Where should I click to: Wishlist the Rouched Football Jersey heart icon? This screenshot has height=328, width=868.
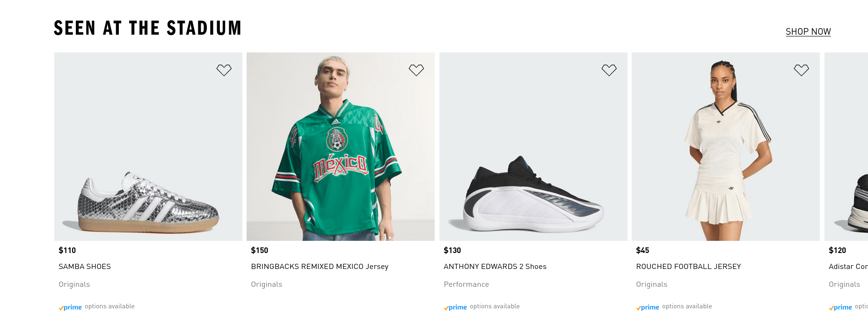point(801,70)
